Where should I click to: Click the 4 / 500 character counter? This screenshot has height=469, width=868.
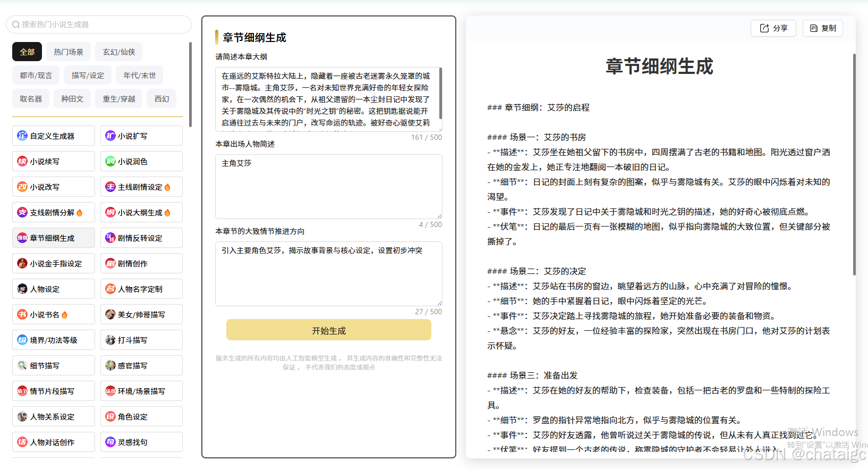tap(430, 224)
